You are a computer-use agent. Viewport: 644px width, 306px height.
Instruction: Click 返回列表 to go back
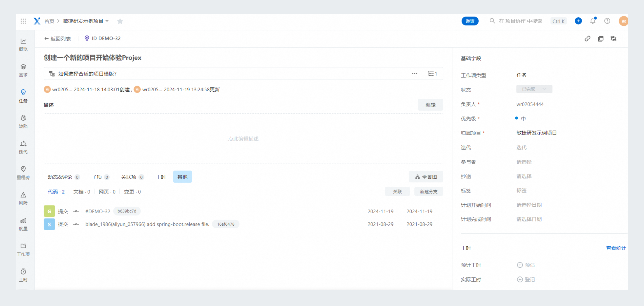(57, 38)
